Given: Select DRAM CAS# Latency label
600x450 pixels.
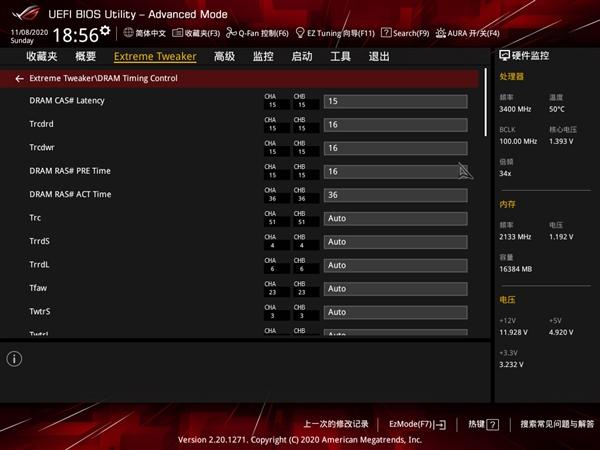Looking at the screenshot, I should pyautogui.click(x=67, y=101).
